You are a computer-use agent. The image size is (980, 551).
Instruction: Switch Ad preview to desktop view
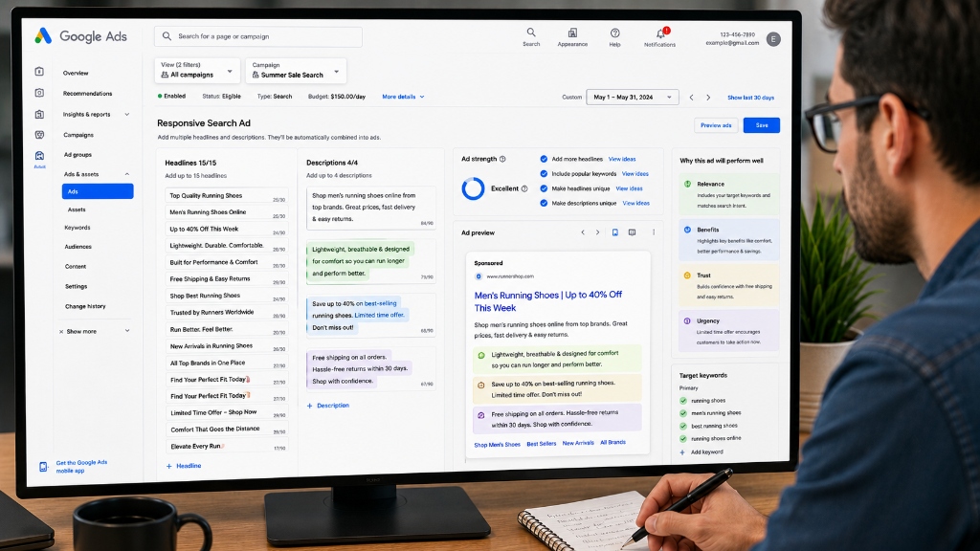click(632, 232)
